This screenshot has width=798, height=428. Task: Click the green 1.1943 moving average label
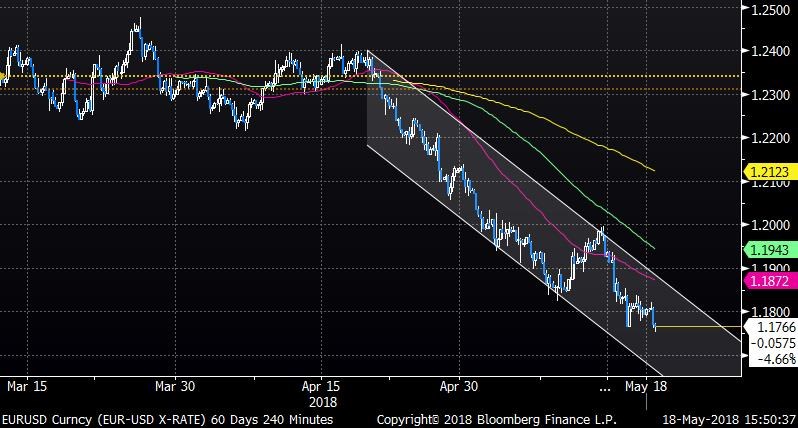[x=770, y=250]
